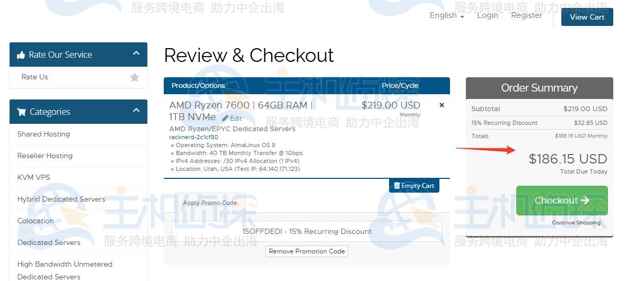Click the $219.00 USD product price
The width and height of the screenshot is (644, 281).
[391, 105]
